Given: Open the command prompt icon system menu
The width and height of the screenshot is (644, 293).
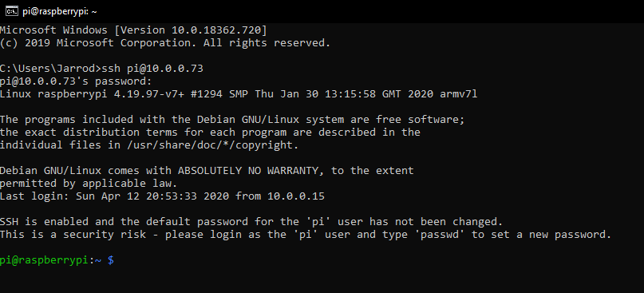Looking at the screenshot, I should (12, 11).
